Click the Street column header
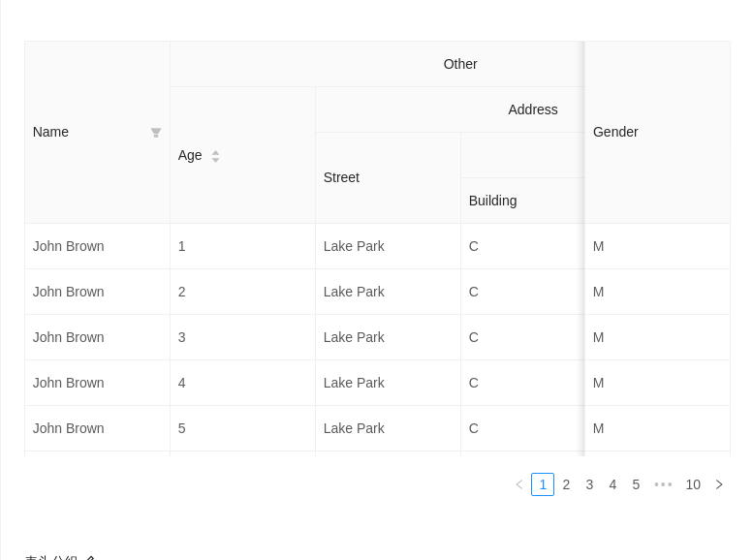Viewport: 753px width, 560px height. (341, 177)
